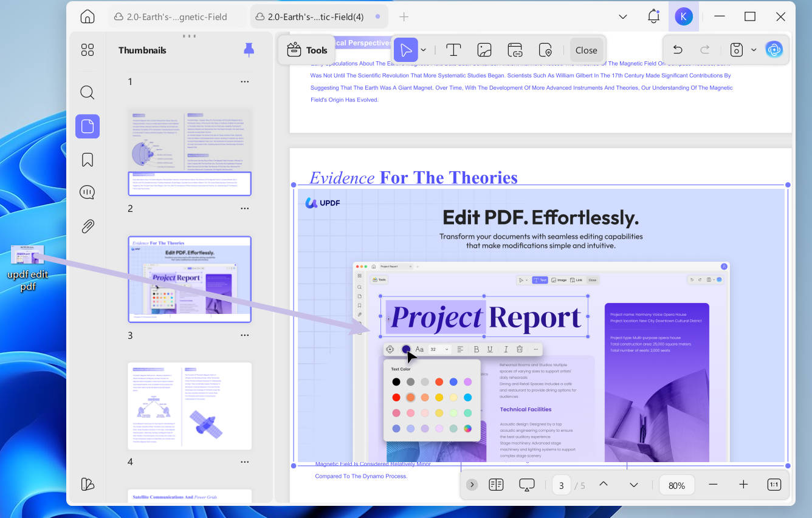Image resolution: width=812 pixels, height=518 pixels.
Task: Open the 80% zoom level box
Action: click(x=676, y=485)
